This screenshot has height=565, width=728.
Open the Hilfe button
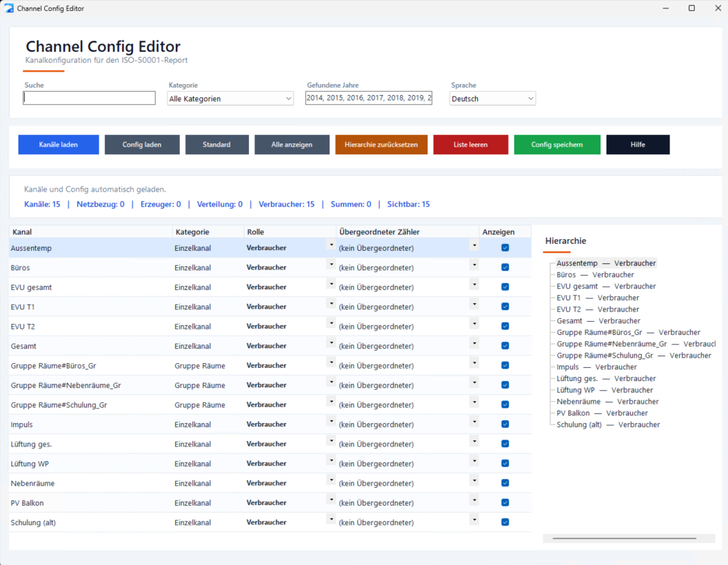(x=638, y=145)
